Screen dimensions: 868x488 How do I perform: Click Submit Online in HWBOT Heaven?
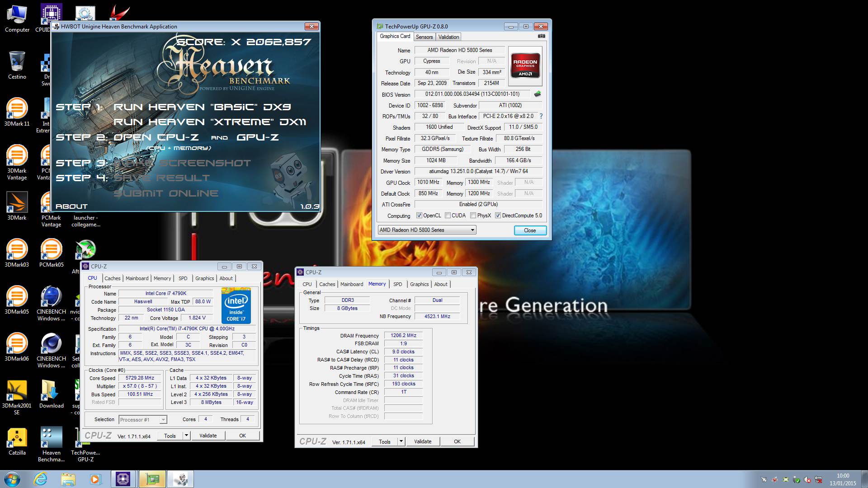pyautogui.click(x=166, y=193)
